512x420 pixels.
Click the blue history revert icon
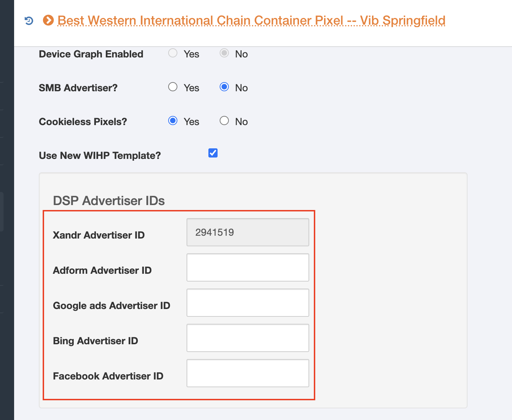click(29, 21)
